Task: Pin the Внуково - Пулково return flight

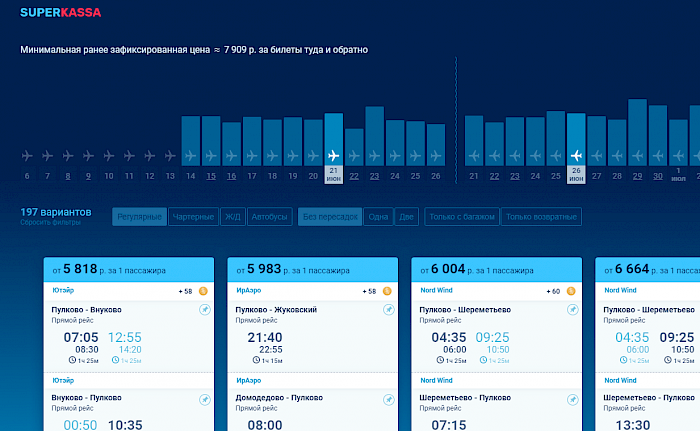Action: 205,400
